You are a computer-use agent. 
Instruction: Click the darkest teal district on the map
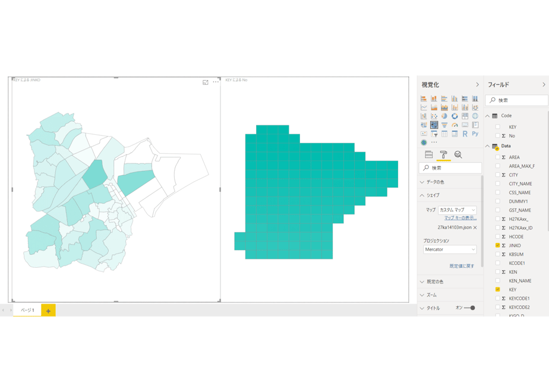[95, 174]
